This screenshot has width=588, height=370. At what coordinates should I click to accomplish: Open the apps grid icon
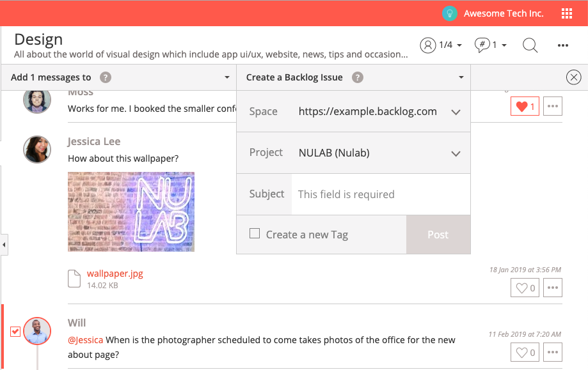click(x=567, y=13)
